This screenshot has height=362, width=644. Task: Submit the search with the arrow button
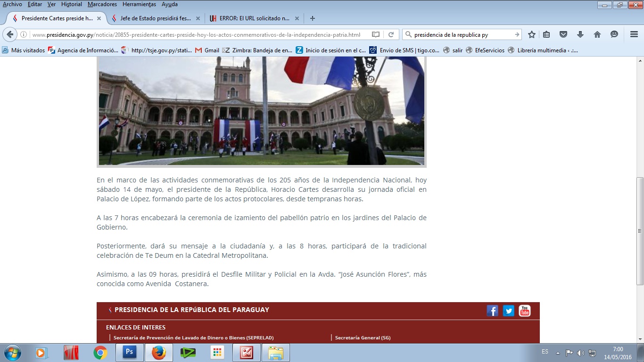pyautogui.click(x=517, y=34)
